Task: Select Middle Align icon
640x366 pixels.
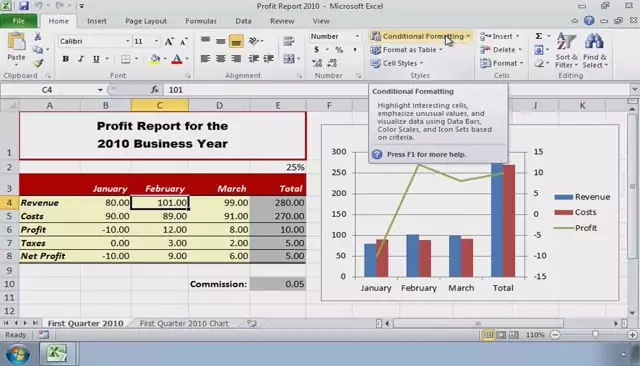Action: pyautogui.click(x=221, y=40)
